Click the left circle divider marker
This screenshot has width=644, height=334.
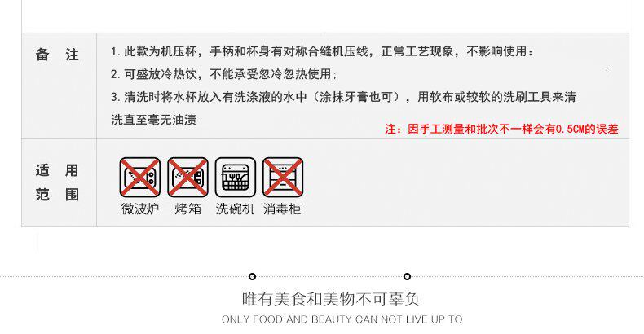point(252,276)
